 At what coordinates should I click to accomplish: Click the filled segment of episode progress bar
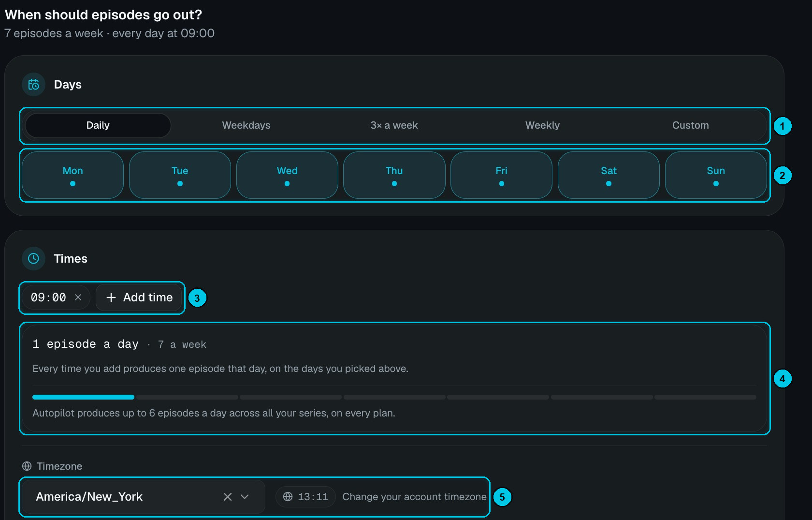point(83,397)
